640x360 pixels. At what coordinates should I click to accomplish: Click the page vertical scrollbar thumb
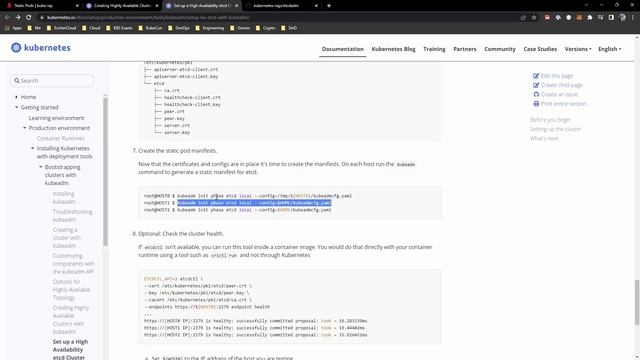637,302
